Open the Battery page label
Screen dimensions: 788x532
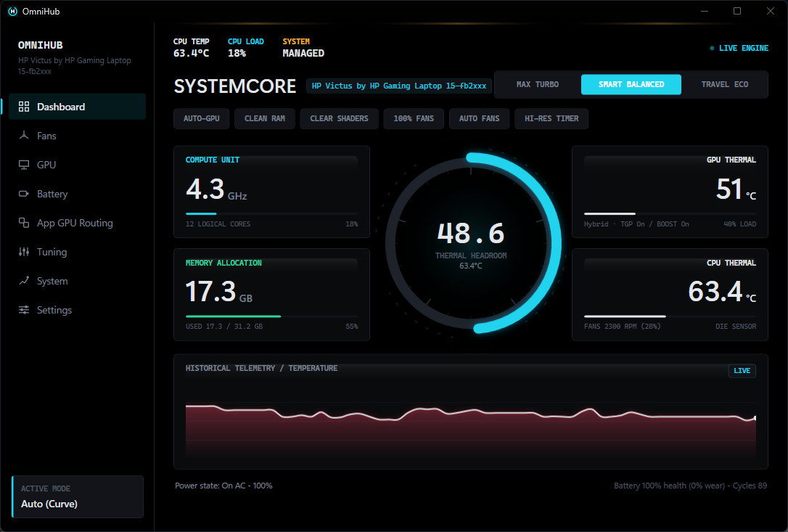pyautogui.click(x=52, y=194)
